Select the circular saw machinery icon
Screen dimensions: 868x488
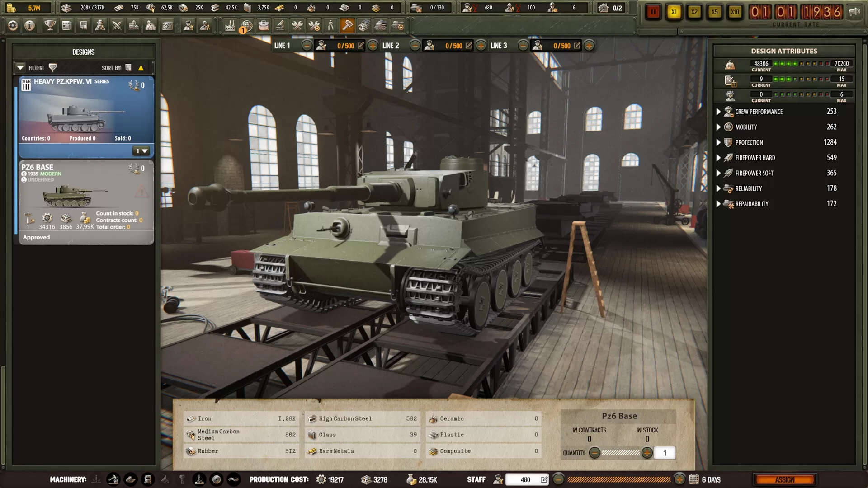pyautogui.click(x=216, y=480)
